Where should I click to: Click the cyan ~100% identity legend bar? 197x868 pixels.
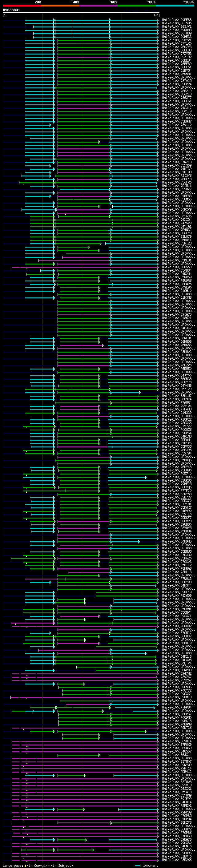point(175,6)
